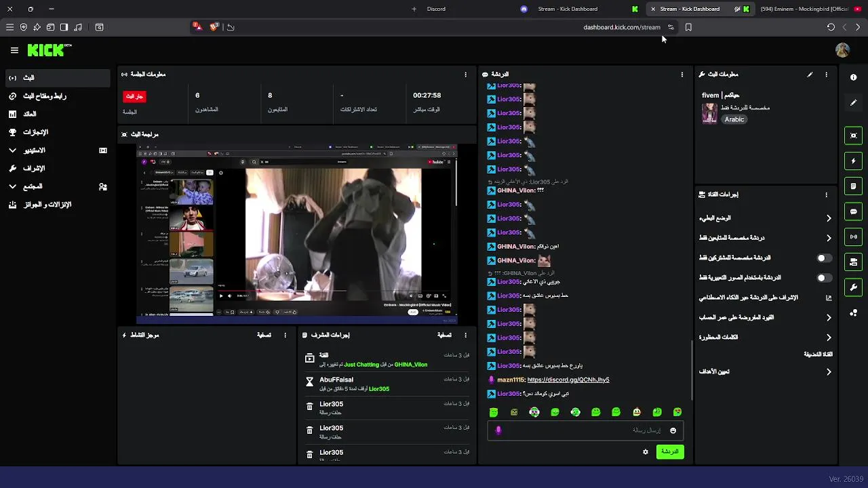Open channel actions panel three-dot menu
The height and width of the screenshot is (488, 868).
pyautogui.click(x=826, y=195)
